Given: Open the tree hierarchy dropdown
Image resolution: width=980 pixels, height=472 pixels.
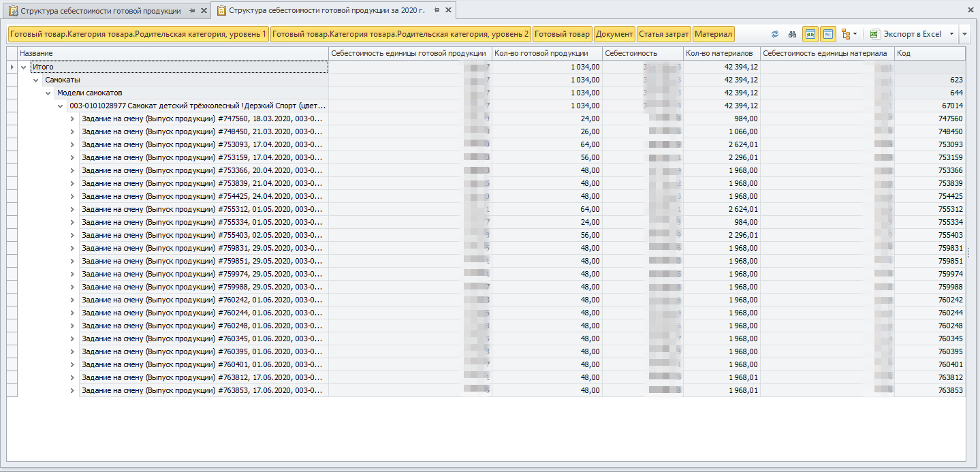Looking at the screenshot, I should [x=849, y=34].
